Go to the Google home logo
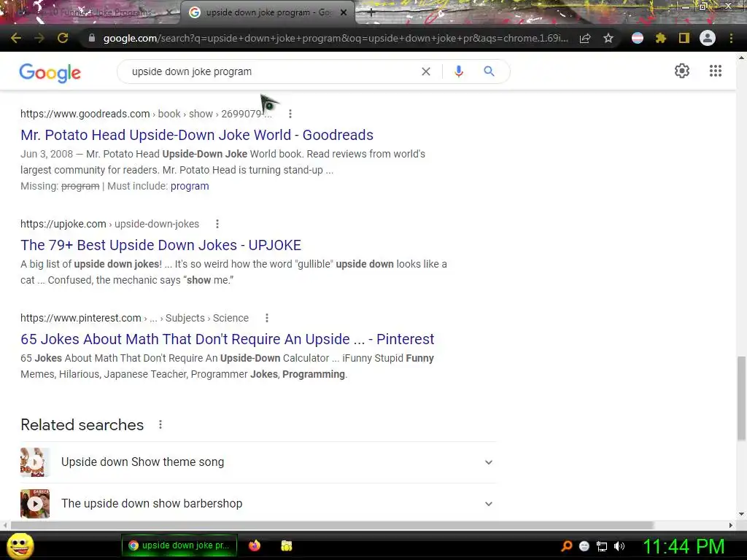 [x=50, y=72]
